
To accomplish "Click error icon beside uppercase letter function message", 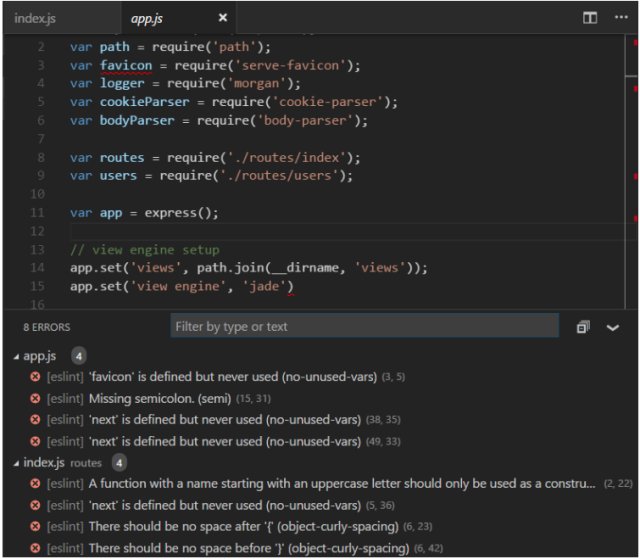I will pyautogui.click(x=35, y=484).
